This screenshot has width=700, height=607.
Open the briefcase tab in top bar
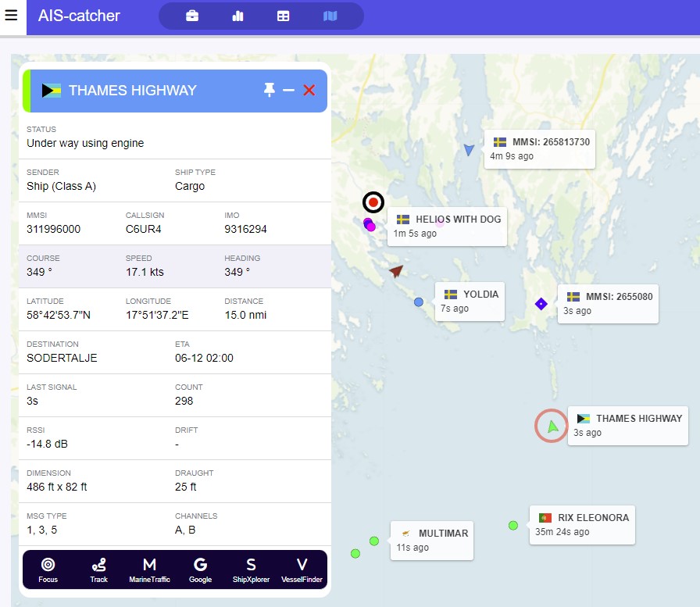(192, 16)
